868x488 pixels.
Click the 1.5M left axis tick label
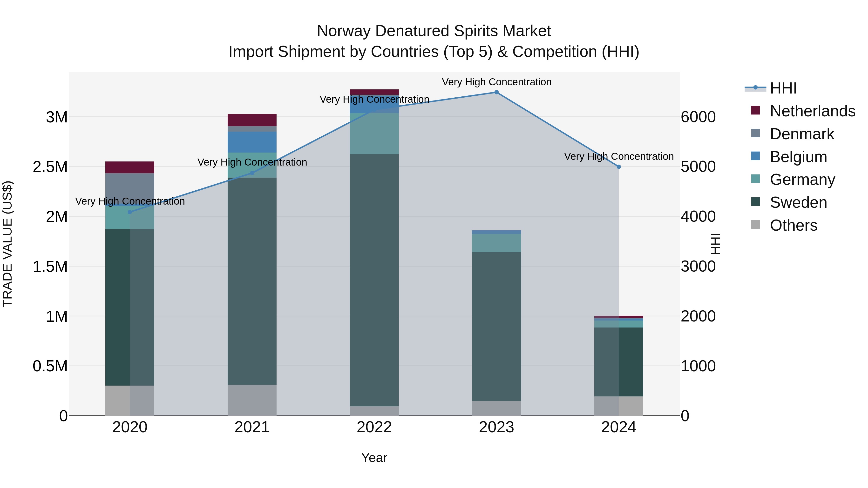click(50, 267)
